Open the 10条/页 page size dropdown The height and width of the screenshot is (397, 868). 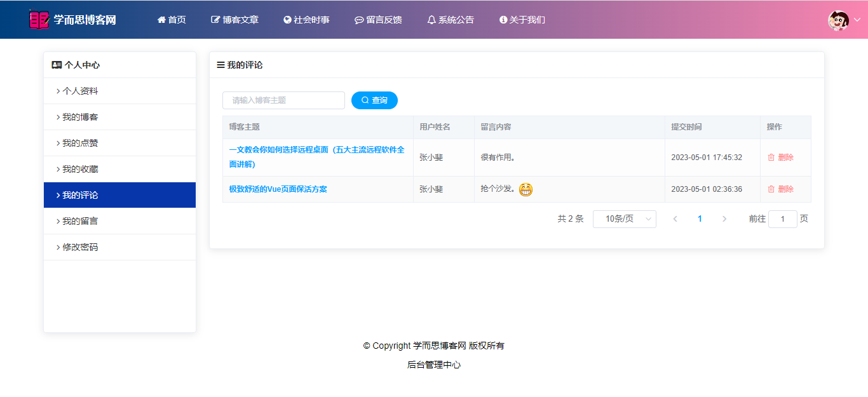click(x=624, y=219)
